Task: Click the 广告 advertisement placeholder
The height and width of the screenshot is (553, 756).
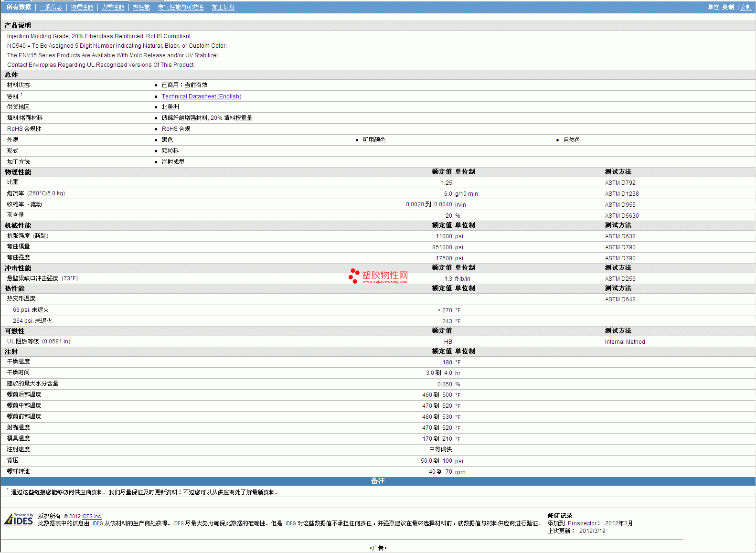Action: point(378,548)
